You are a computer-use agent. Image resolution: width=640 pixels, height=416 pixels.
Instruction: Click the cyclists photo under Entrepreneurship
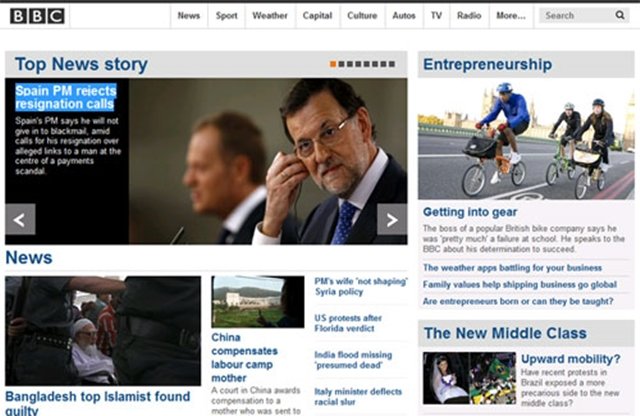[526, 139]
